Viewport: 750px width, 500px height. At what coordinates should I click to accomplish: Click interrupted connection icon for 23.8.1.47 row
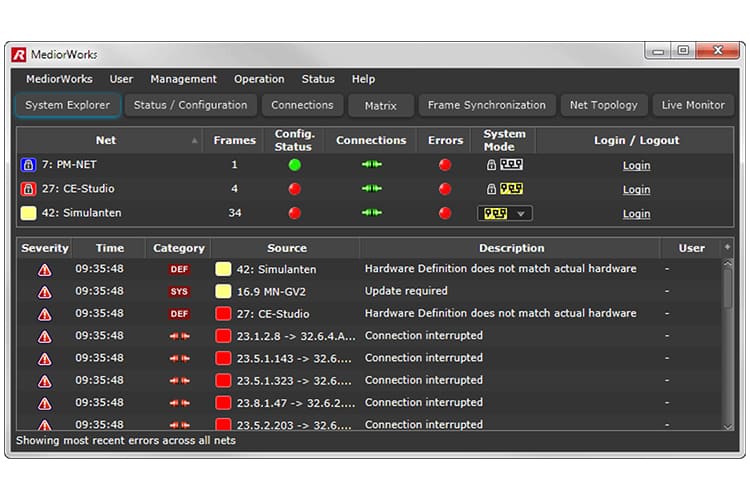pyautogui.click(x=179, y=403)
